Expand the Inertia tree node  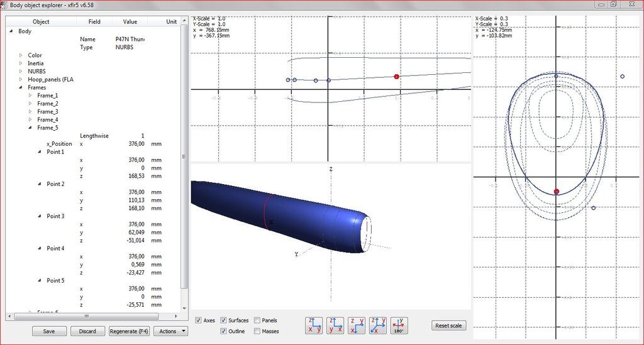coord(21,63)
